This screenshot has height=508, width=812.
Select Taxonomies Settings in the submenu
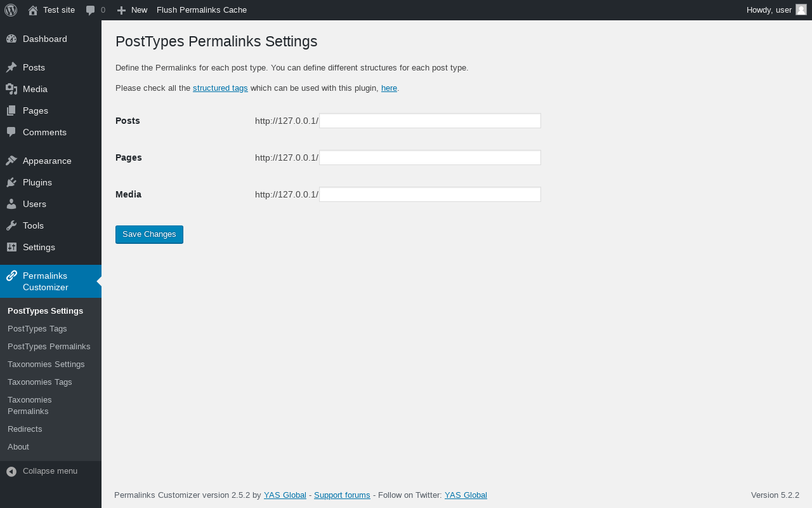[46, 364]
